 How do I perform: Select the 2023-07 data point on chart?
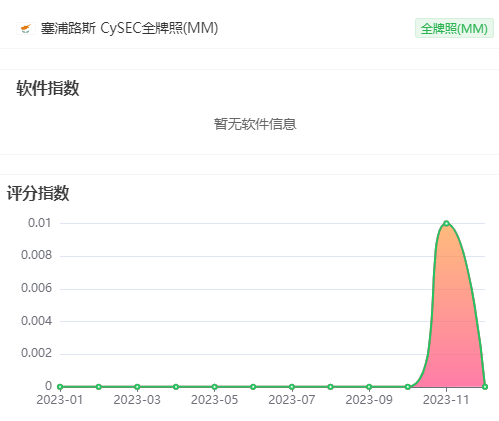292,387
